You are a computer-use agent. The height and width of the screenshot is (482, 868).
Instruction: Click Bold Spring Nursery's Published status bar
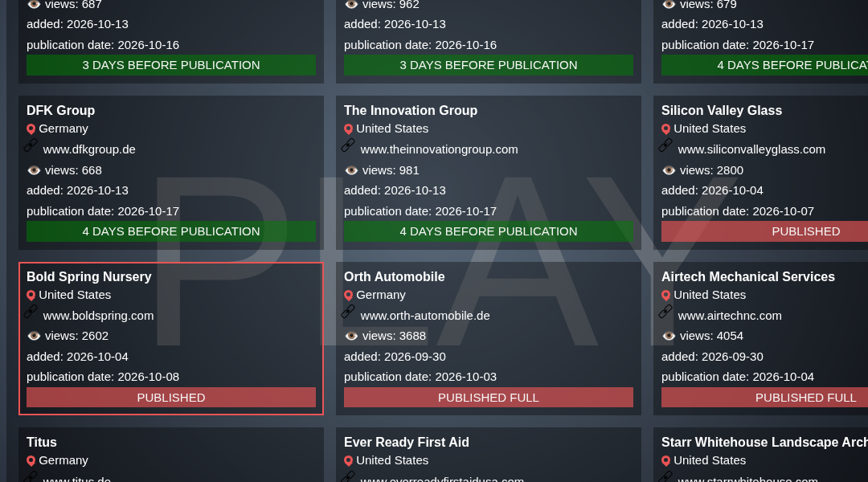(x=171, y=398)
